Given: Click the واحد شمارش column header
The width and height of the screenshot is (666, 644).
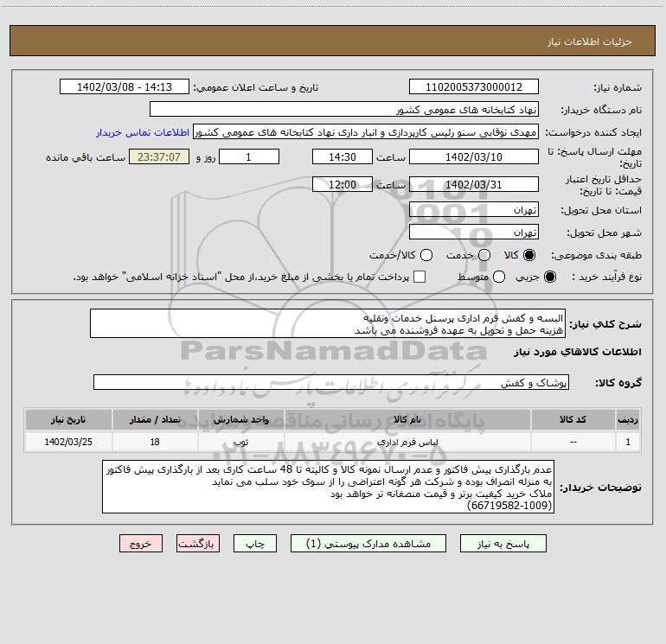Looking at the screenshot, I should [240, 419].
